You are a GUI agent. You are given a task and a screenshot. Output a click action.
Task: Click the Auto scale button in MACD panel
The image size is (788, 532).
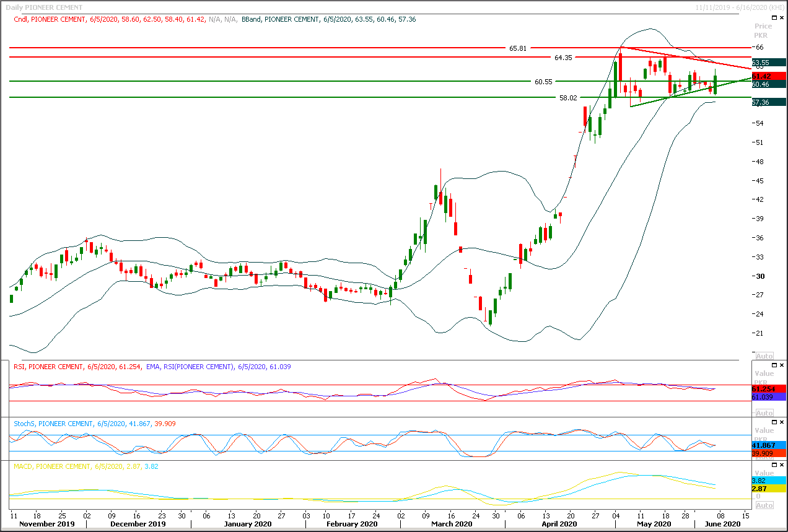(764, 505)
